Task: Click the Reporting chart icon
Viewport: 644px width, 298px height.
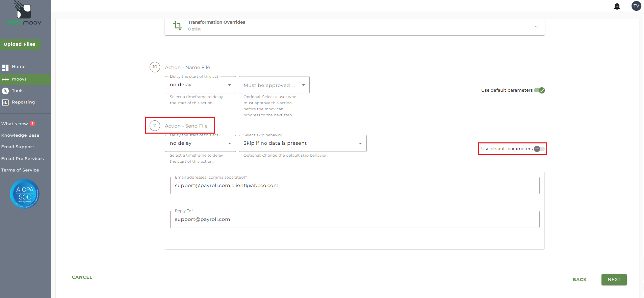Action: click(5, 102)
